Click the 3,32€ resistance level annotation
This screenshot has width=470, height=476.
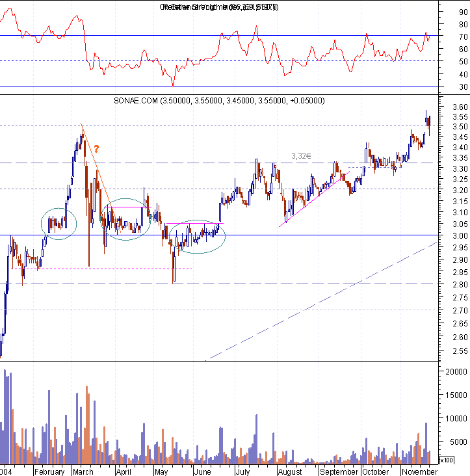(x=301, y=155)
